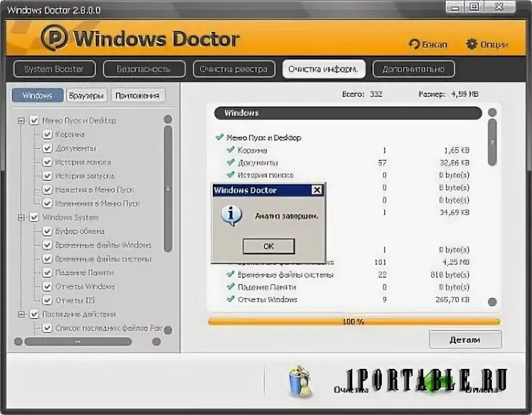Toggle the Windows System checkbox
This screenshot has width=532, height=415.
click(x=34, y=217)
